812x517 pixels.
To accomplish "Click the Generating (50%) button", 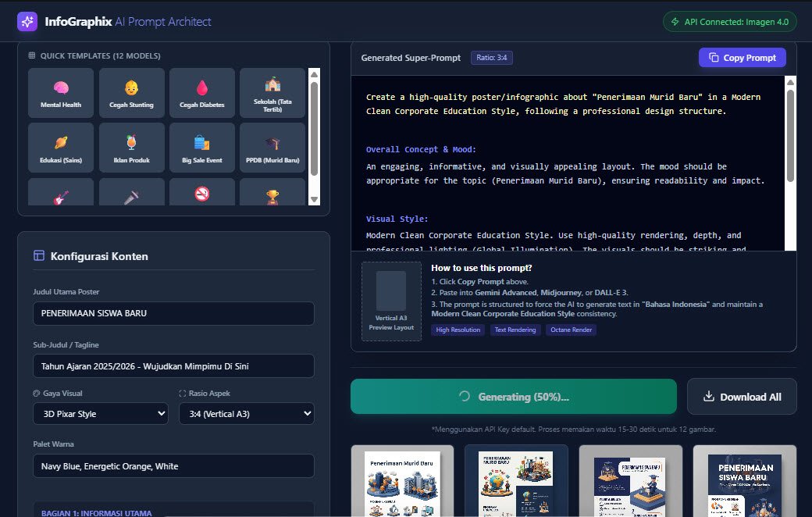I will (514, 397).
